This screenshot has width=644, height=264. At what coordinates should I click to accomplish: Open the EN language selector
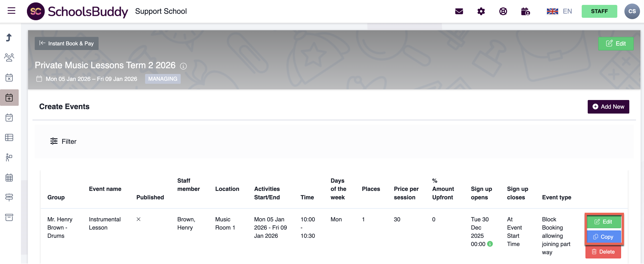[559, 11]
